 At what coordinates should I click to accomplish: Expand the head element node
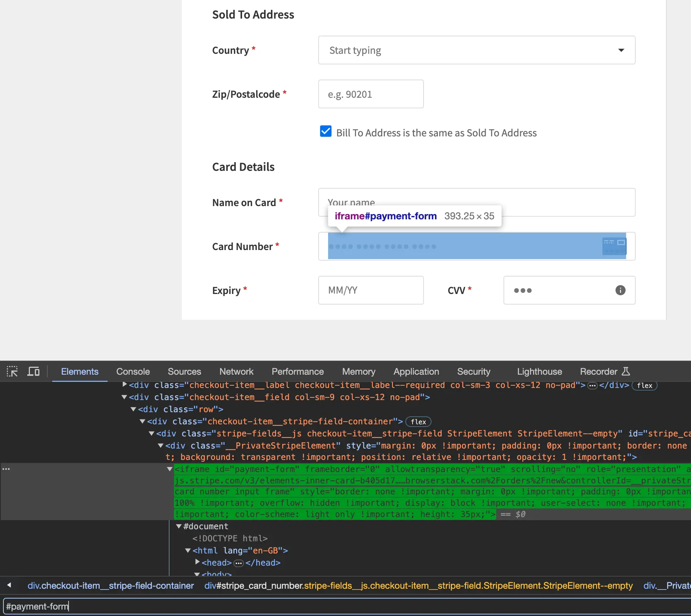pyautogui.click(x=197, y=562)
